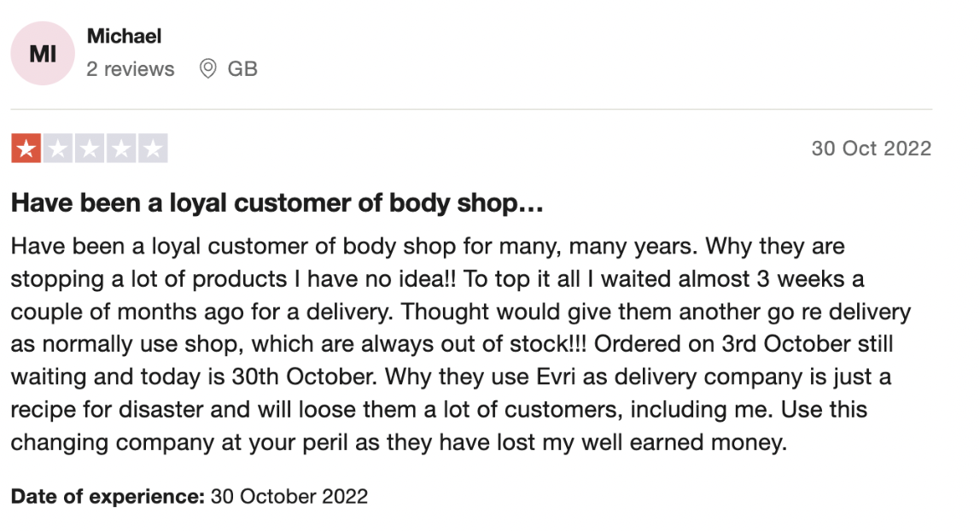Click the location pin icon
This screenshot has width=980, height=531.
coord(207,68)
